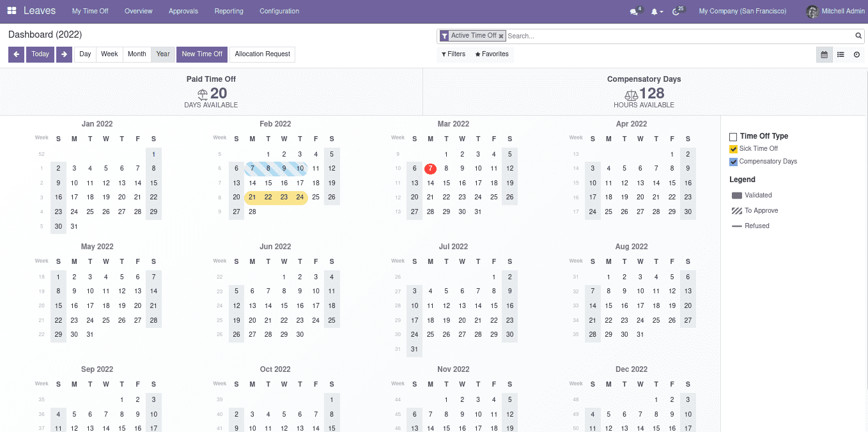Click the search magnifier icon

click(x=858, y=36)
